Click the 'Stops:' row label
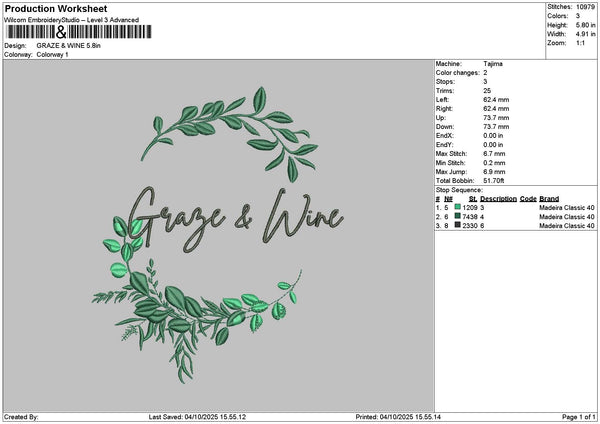The width and height of the screenshot is (600, 424). point(445,82)
